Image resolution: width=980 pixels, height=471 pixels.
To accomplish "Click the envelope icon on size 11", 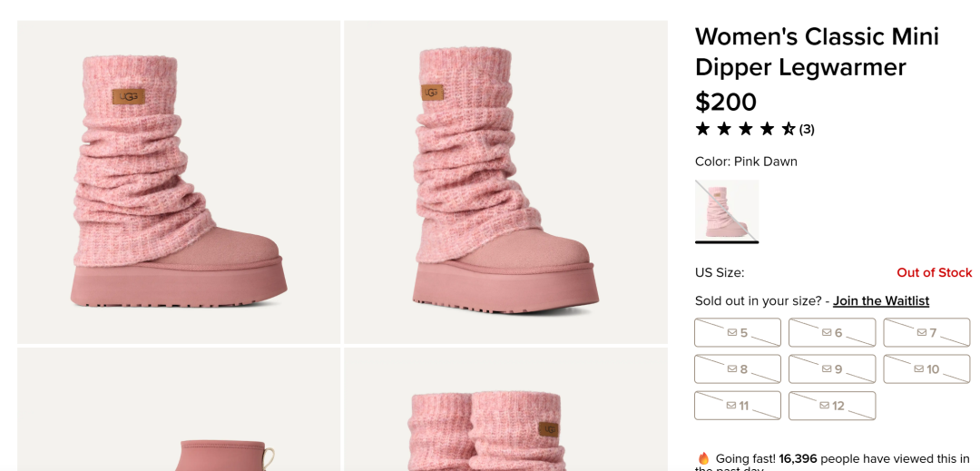I will 730,406.
